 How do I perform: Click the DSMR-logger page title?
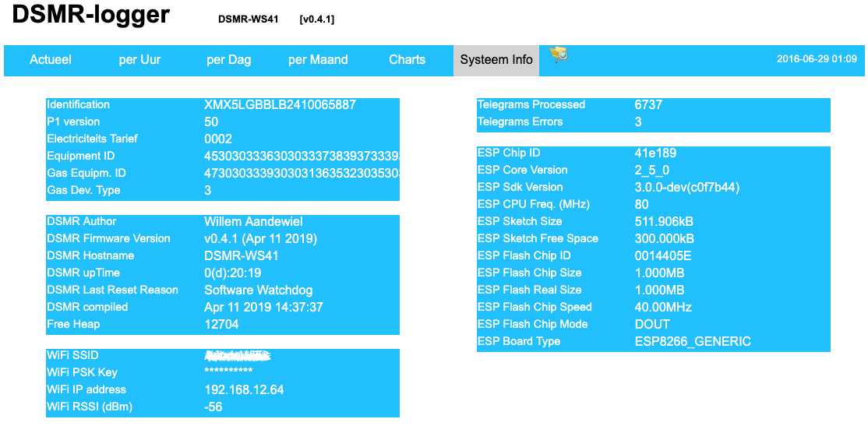90,15
